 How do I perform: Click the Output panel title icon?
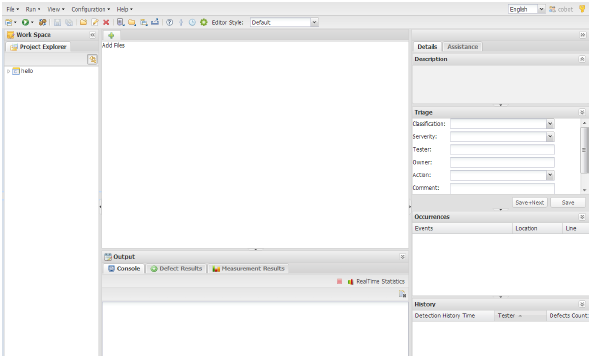[x=108, y=257]
